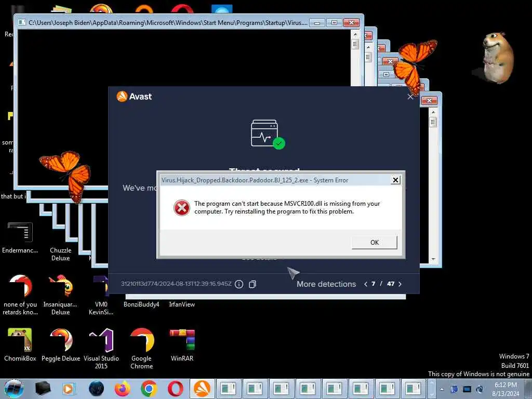Select the Chuzzle Deluxe desktop shortcut
The image size is (532, 399).
(60, 254)
